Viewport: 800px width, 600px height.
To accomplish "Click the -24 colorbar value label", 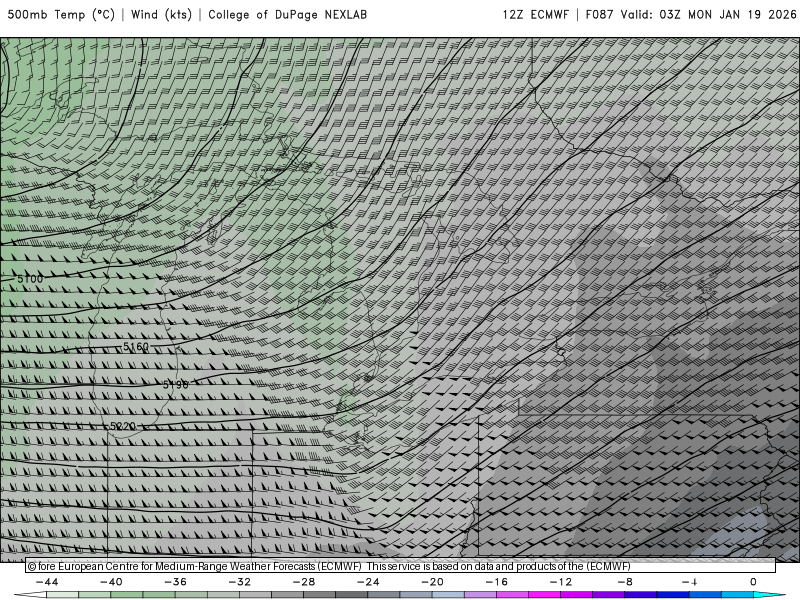I will [x=368, y=582].
